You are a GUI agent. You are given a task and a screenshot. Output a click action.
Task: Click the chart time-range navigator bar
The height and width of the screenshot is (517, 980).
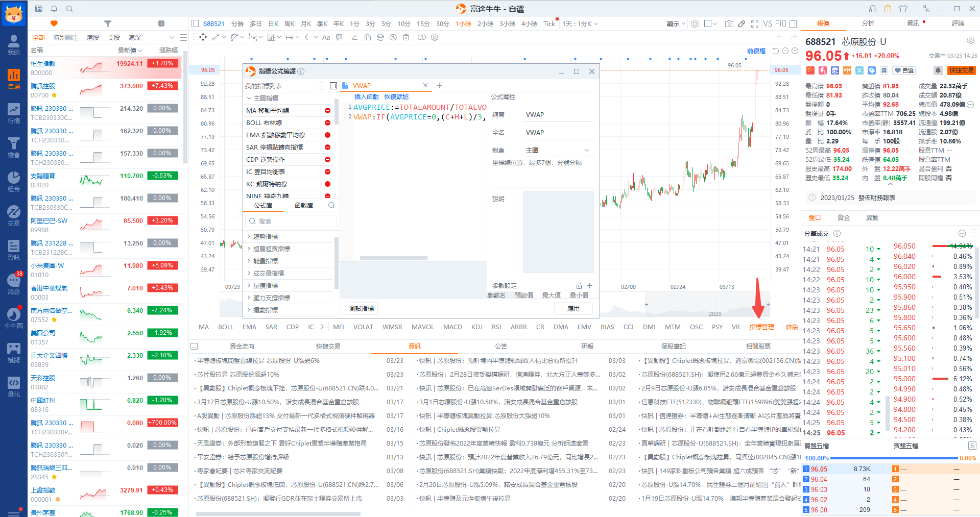[494, 305]
